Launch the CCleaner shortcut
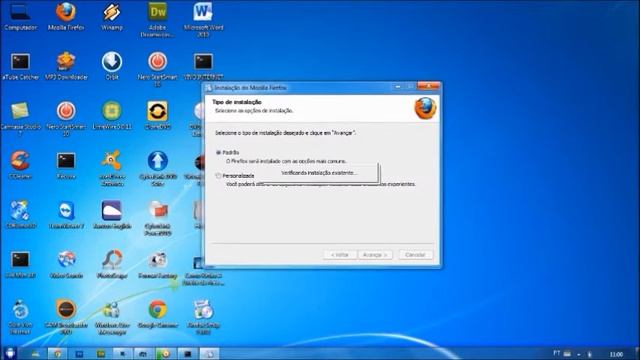 pos(20,165)
